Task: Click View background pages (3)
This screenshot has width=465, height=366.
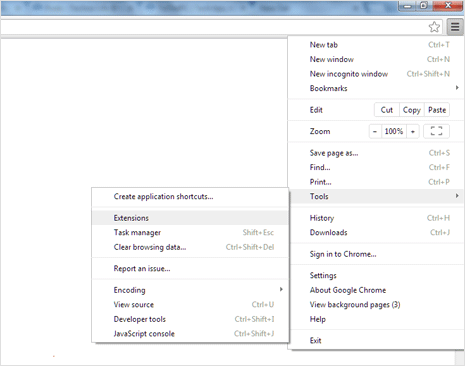Action: (x=376, y=305)
